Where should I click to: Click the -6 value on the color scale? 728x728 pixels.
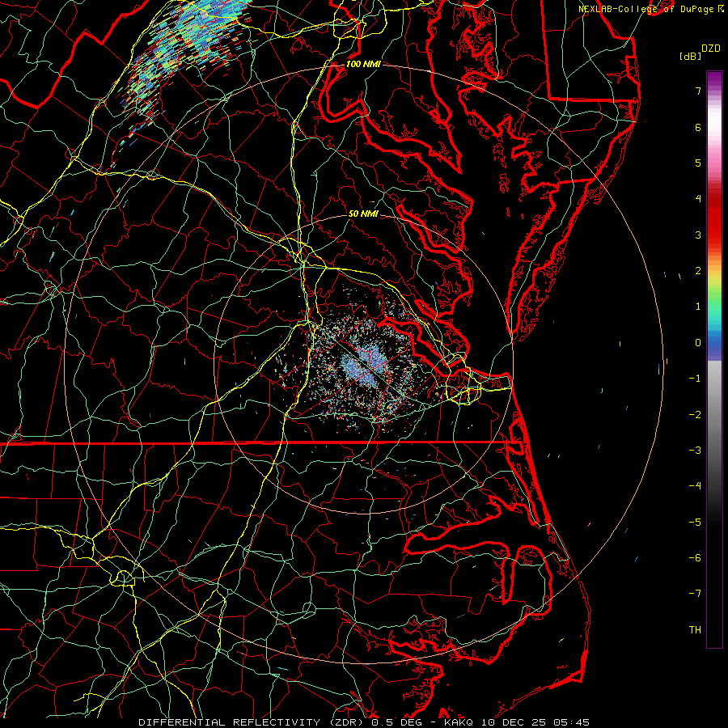coord(695,558)
